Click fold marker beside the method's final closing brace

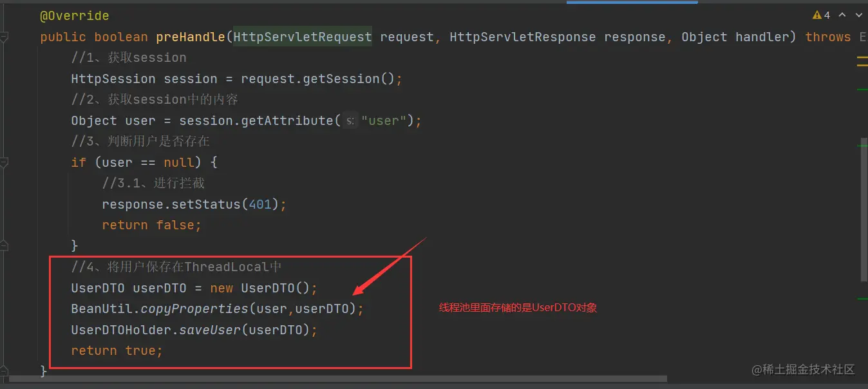(5, 370)
